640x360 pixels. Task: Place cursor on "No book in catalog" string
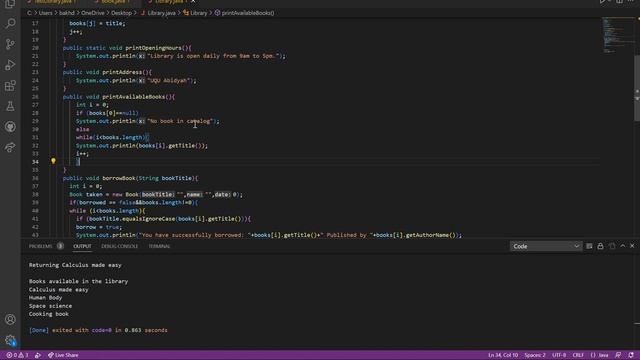pos(180,121)
